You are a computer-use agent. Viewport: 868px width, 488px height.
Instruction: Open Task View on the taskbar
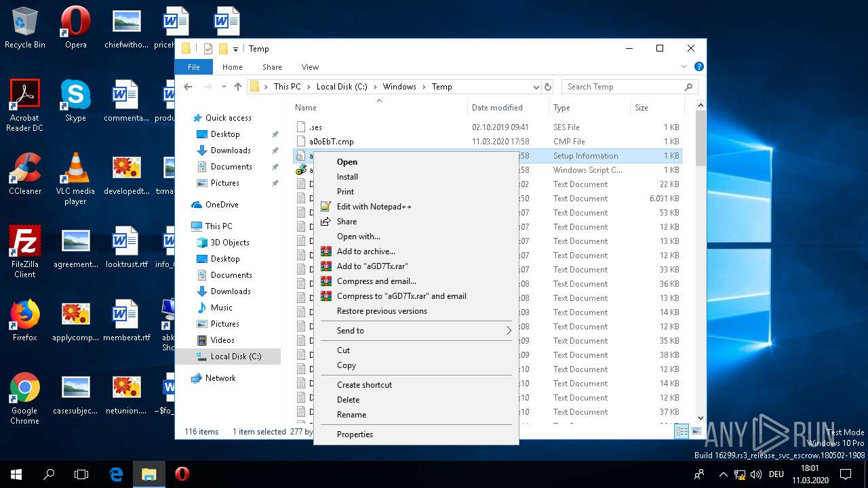coord(81,474)
